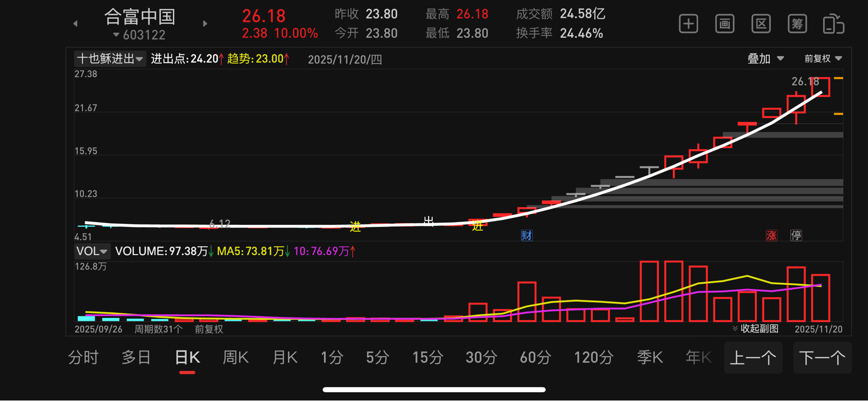
Task: Open the 区 interval statistics icon
Action: 761,24
